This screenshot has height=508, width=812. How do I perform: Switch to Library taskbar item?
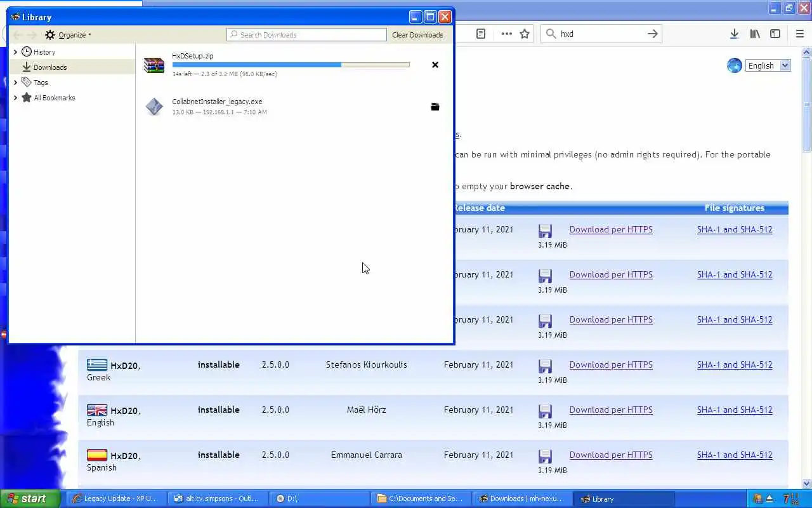click(624, 498)
